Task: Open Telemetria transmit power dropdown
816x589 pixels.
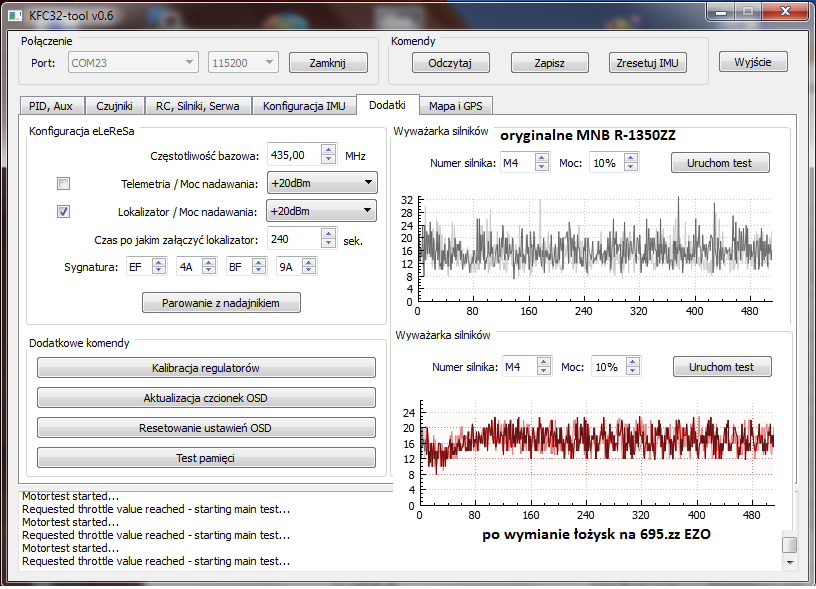Action: pos(321,183)
